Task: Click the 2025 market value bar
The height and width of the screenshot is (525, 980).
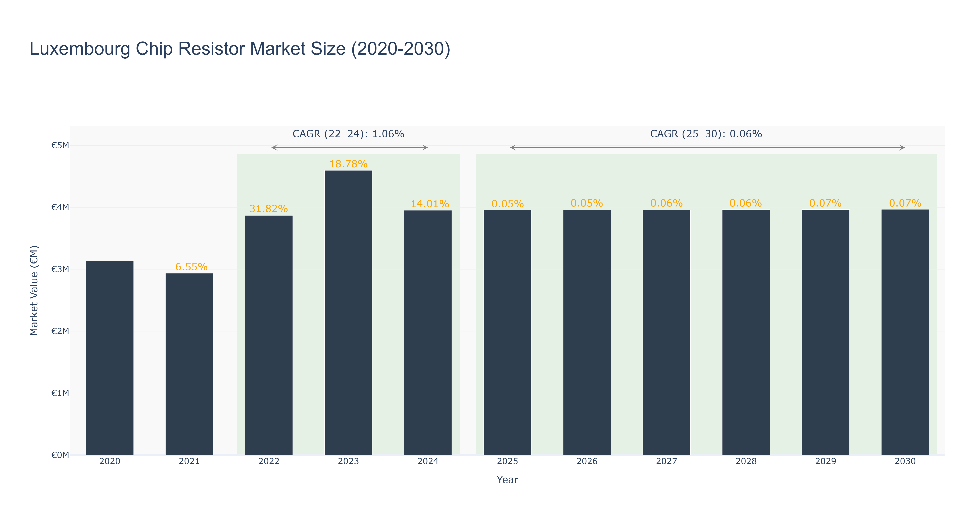Action: [507, 332]
